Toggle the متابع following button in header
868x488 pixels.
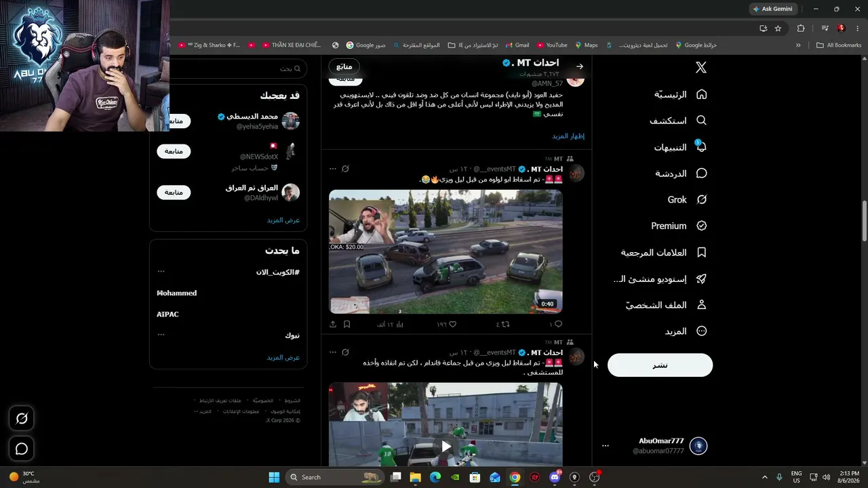click(x=344, y=66)
